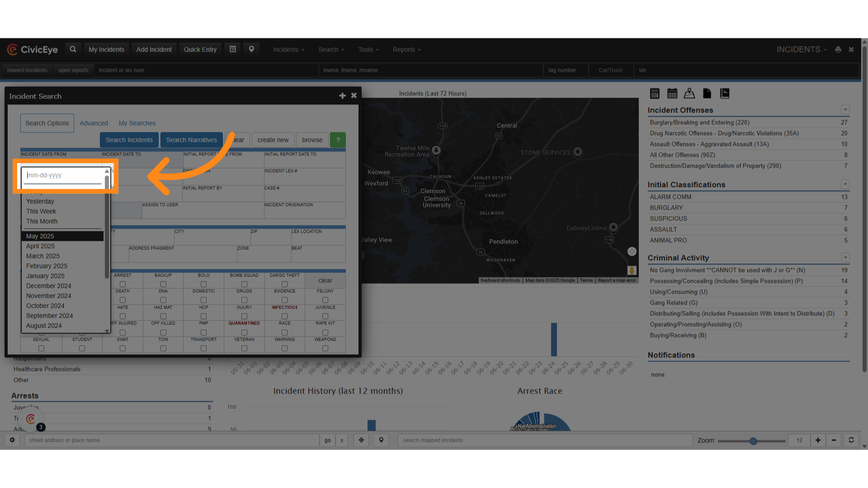
Task: Increase zoom with the plus button
Action: (x=818, y=440)
